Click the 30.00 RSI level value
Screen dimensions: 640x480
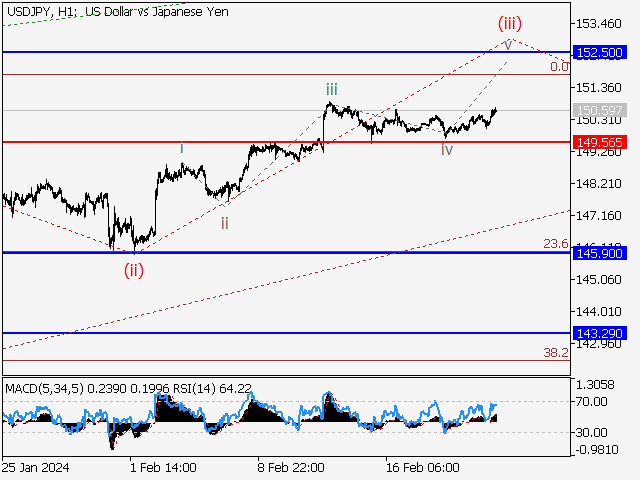[591, 432]
